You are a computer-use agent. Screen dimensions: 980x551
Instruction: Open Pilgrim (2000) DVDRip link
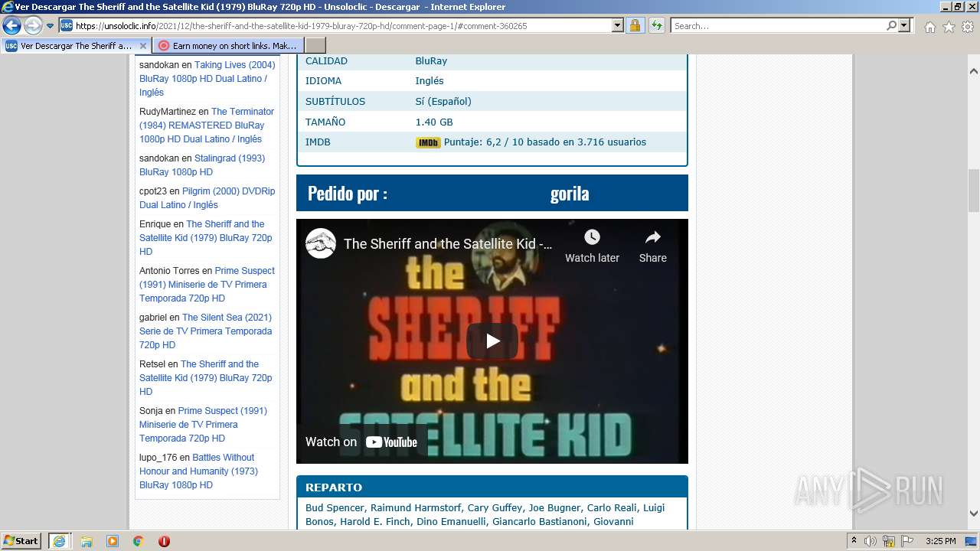pos(207,198)
